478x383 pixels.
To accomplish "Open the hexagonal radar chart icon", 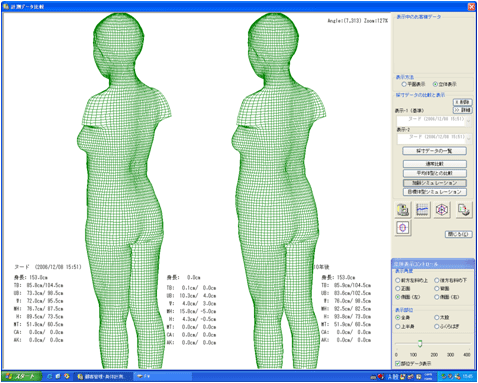I will (442, 210).
